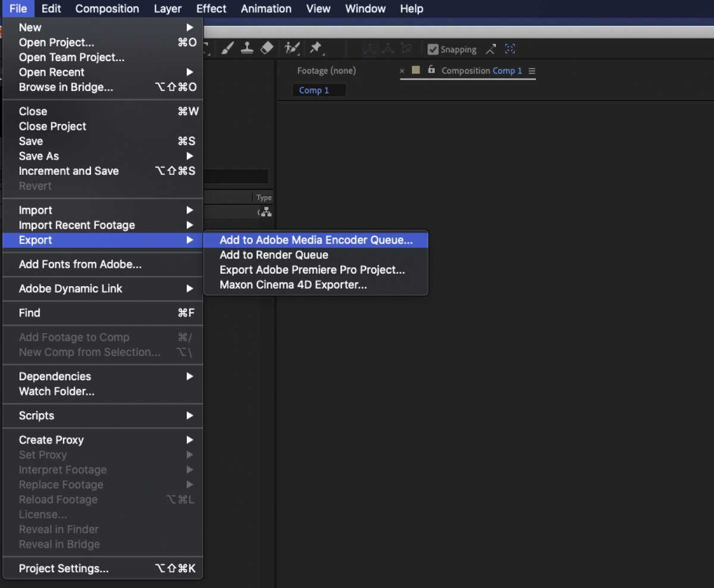The image size is (714, 588).
Task: Switch to World Axis mode
Action: (388, 49)
